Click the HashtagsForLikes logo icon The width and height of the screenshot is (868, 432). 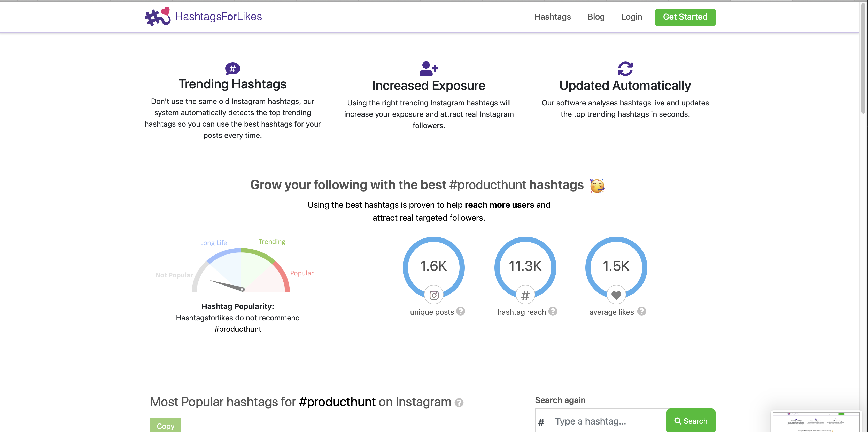(157, 16)
